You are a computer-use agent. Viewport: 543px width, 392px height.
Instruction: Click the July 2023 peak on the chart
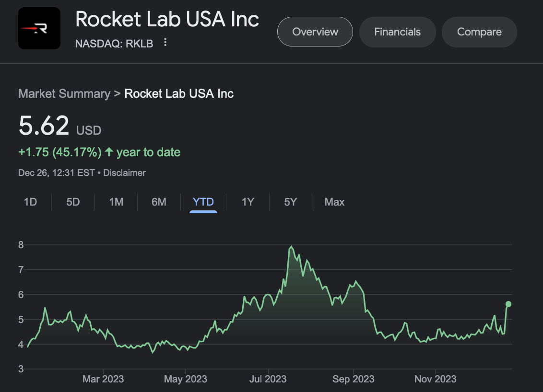click(291, 246)
